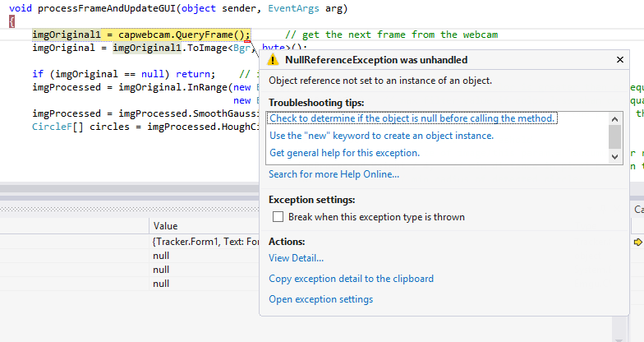
Task: Close the NullReferenceException popup
Action: pyautogui.click(x=619, y=60)
